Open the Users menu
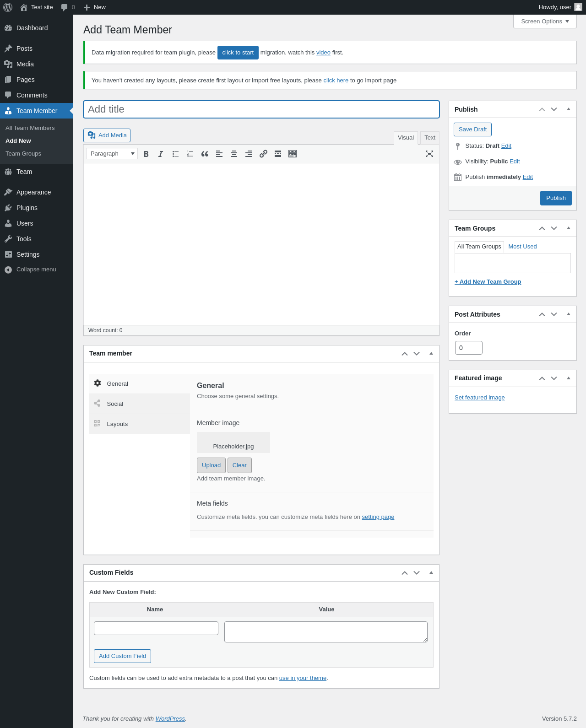 click(37, 223)
